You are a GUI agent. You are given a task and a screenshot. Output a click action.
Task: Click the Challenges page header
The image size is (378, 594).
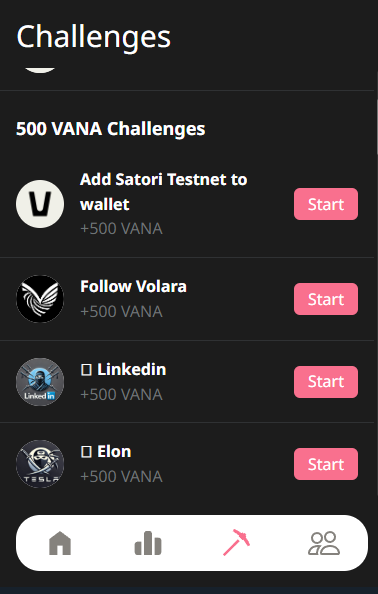(94, 38)
